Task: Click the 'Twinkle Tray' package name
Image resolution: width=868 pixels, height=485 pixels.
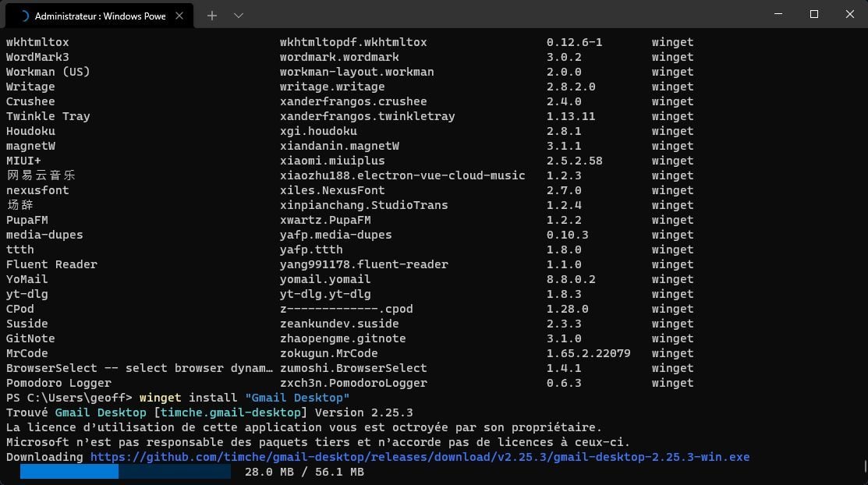Action: (48, 116)
